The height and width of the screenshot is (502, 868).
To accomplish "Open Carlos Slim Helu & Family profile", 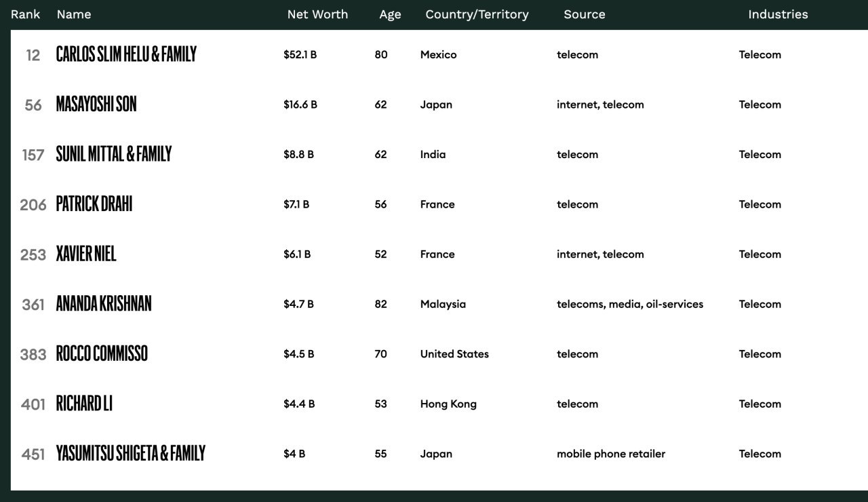I will tap(126, 54).
